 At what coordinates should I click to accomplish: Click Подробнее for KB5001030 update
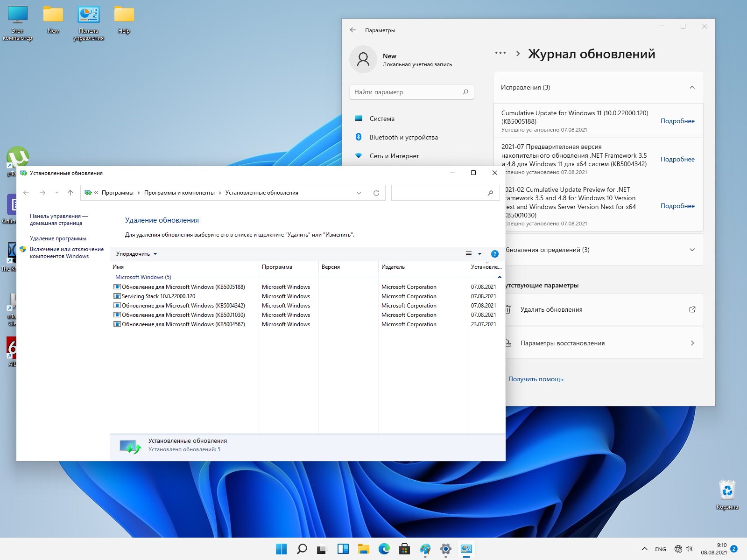point(677,206)
